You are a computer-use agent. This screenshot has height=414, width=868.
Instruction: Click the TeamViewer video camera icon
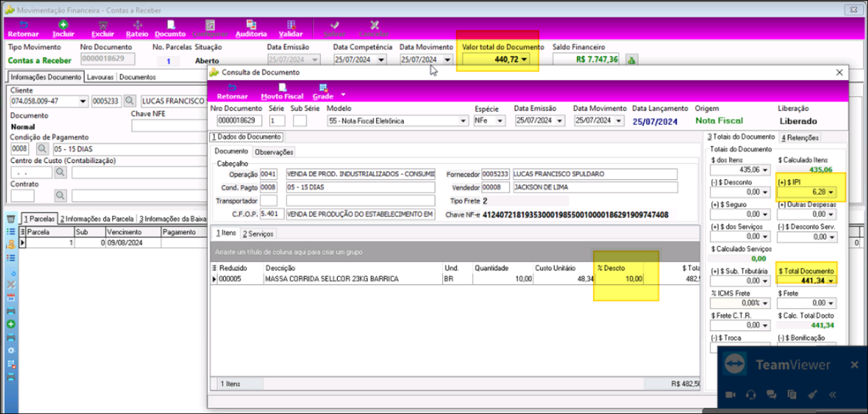(731, 395)
